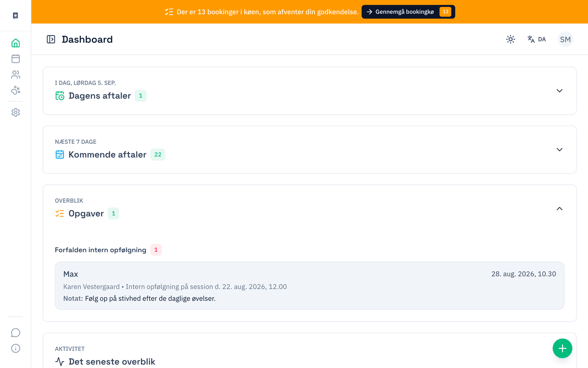Click the date 28. aug. 2026, 10.30
The height and width of the screenshot is (368, 588).
tap(523, 274)
